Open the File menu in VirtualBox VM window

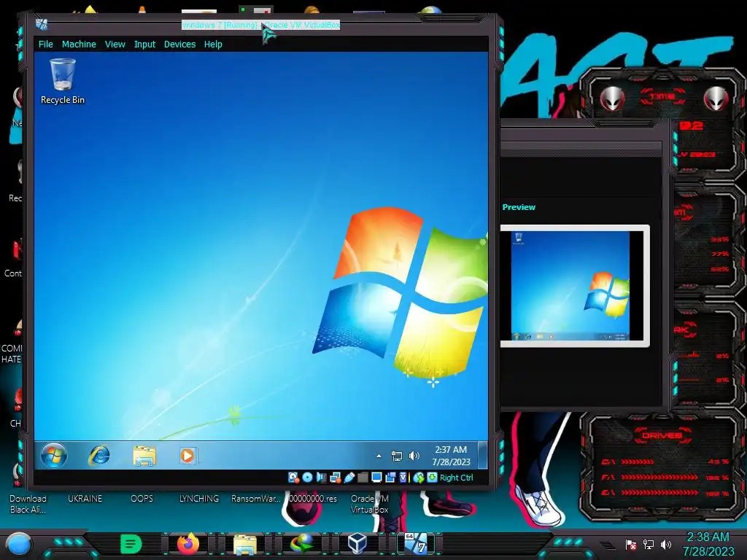pyautogui.click(x=46, y=44)
